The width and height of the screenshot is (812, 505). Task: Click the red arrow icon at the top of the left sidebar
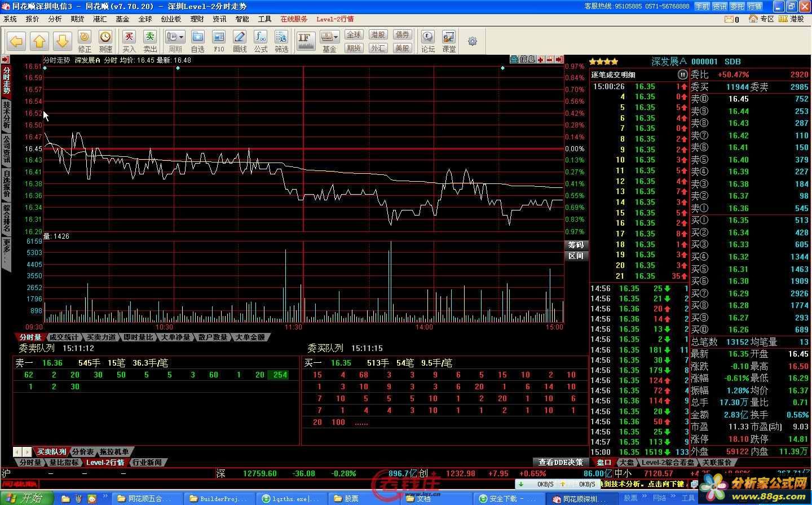point(6,59)
